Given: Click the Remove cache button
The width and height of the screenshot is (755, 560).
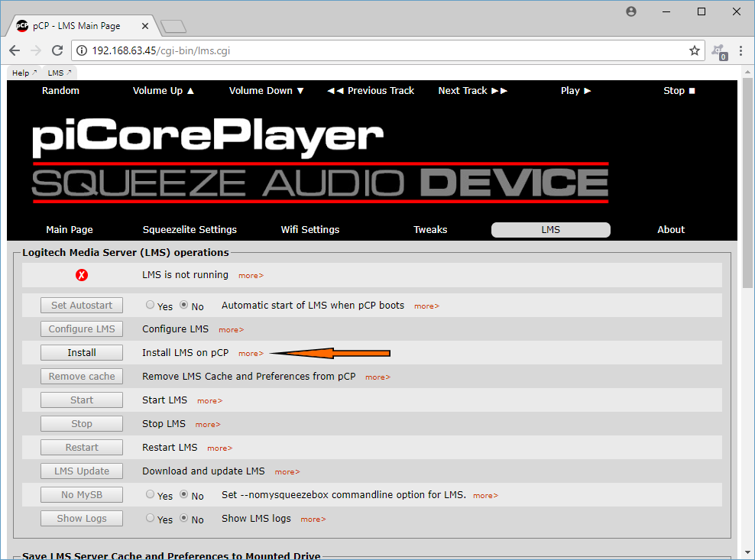Looking at the screenshot, I should (x=81, y=376).
